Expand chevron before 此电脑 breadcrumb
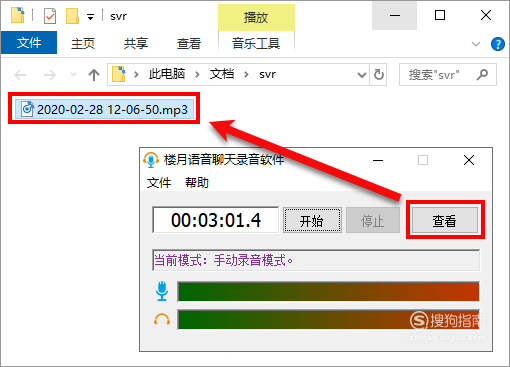Image resolution: width=510 pixels, height=367 pixels. point(136,74)
